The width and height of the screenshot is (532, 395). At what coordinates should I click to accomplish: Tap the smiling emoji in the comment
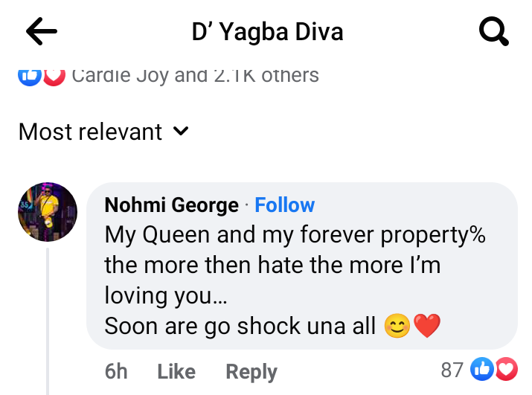pyautogui.click(x=397, y=326)
